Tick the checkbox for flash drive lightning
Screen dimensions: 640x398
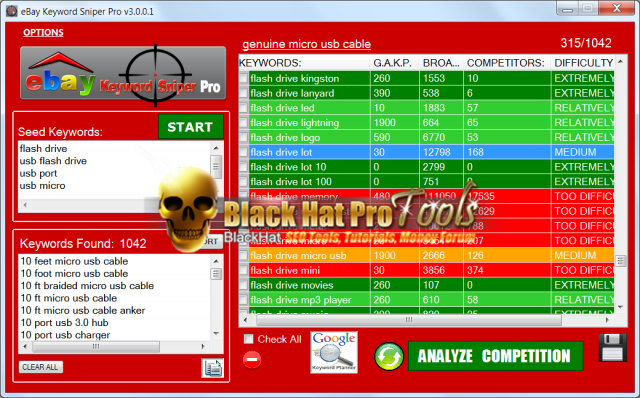pos(244,122)
